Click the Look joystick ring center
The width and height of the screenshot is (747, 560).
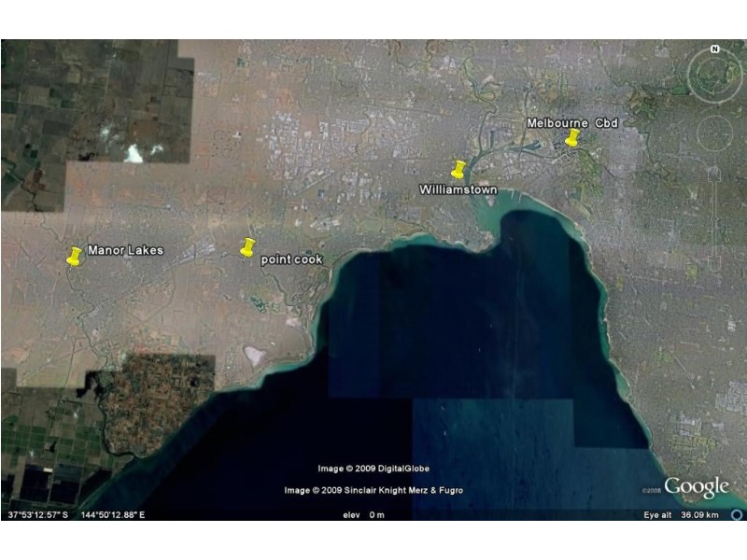pyautogui.click(x=714, y=75)
